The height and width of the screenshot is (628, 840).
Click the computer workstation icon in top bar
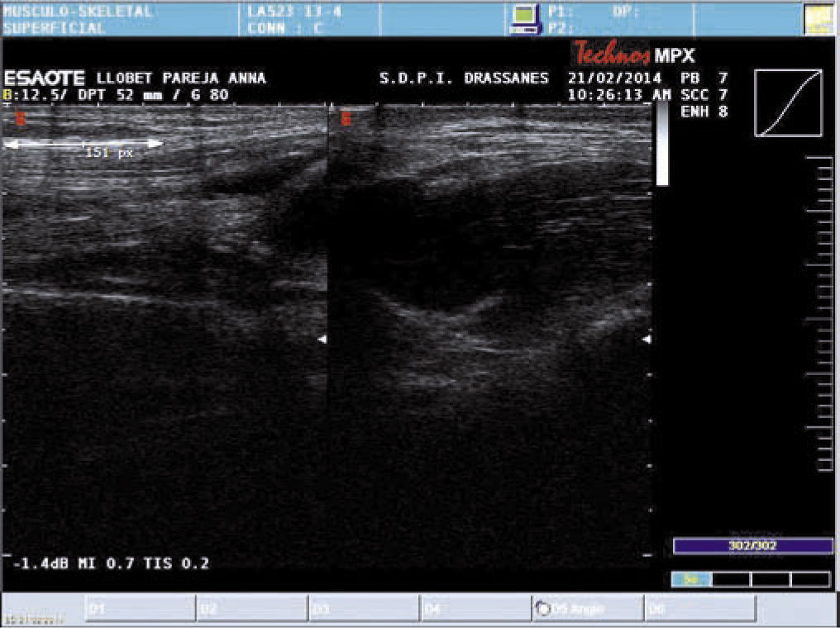coord(523,18)
